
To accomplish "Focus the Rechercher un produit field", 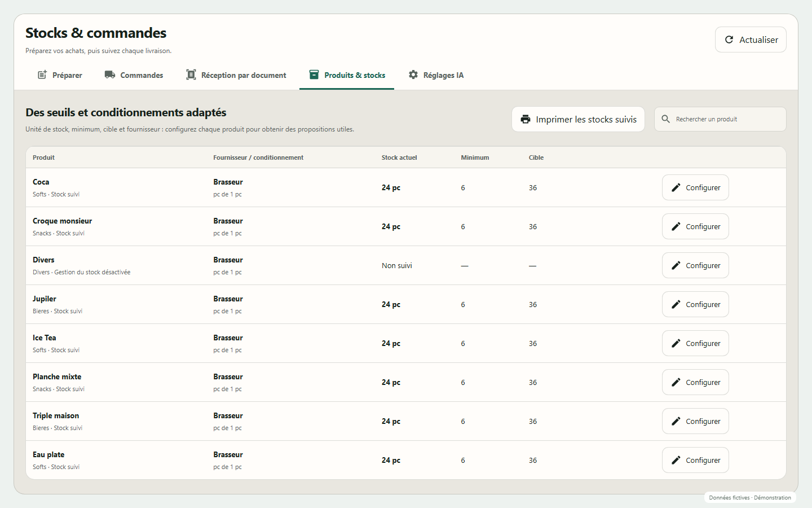I will tap(720, 119).
